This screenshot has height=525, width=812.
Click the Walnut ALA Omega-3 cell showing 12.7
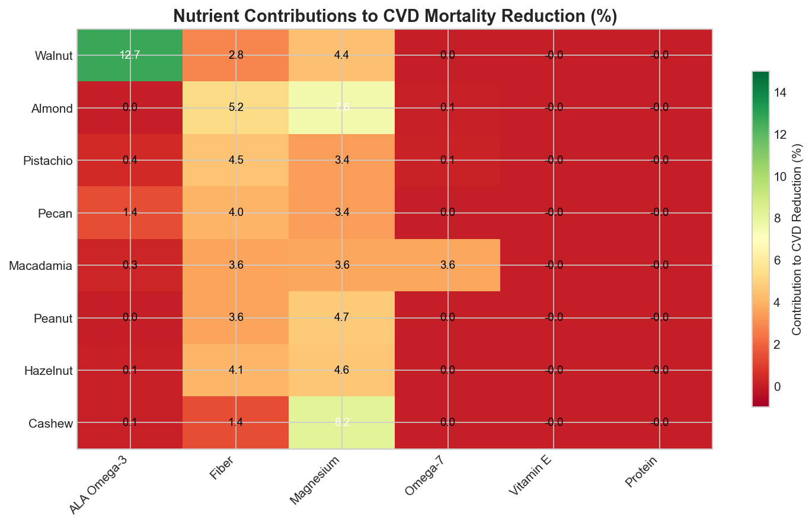point(130,56)
